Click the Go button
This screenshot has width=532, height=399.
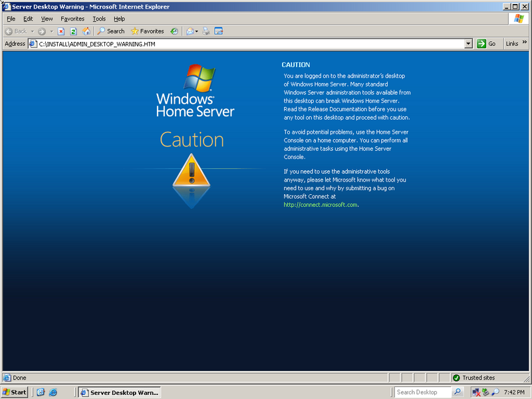[x=486, y=44]
